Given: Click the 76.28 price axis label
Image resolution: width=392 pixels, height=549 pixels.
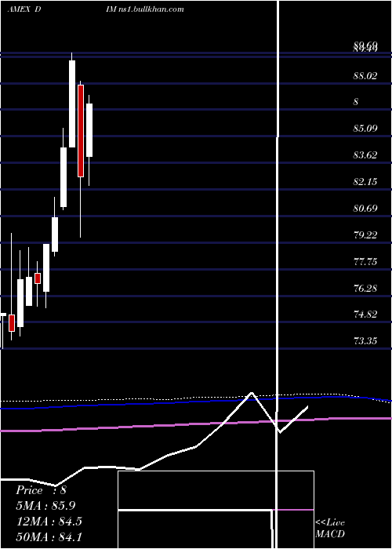Looking at the screenshot, I should tap(365, 288).
